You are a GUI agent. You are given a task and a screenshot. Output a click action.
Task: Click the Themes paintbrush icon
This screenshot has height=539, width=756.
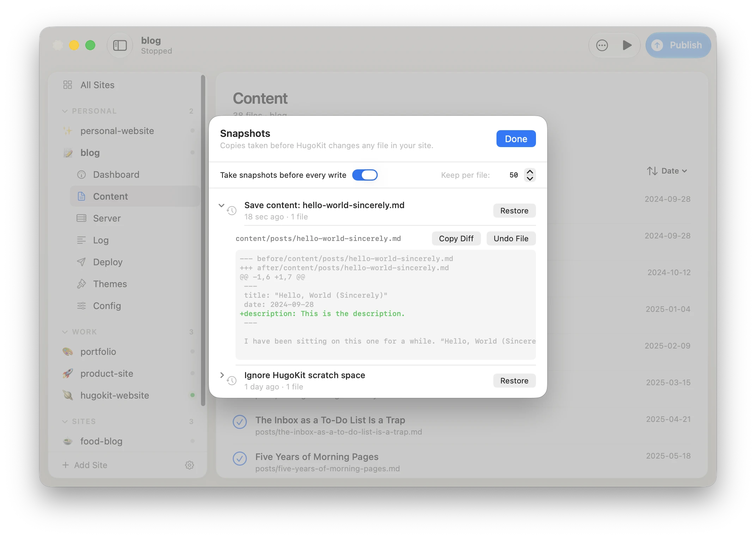pos(81,284)
